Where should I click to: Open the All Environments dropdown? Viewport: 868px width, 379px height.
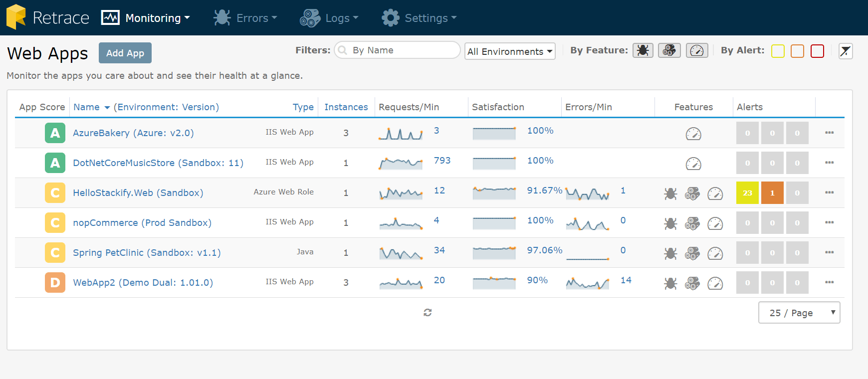pos(510,51)
